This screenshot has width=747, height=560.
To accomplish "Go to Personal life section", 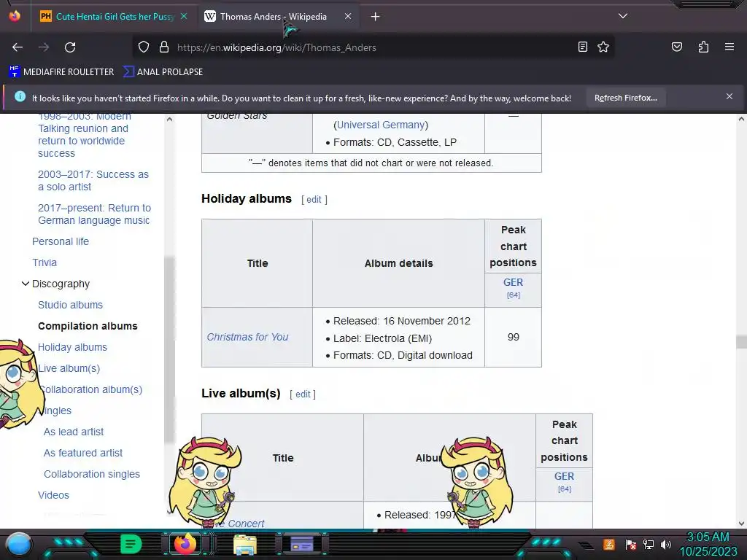I will 61,241.
